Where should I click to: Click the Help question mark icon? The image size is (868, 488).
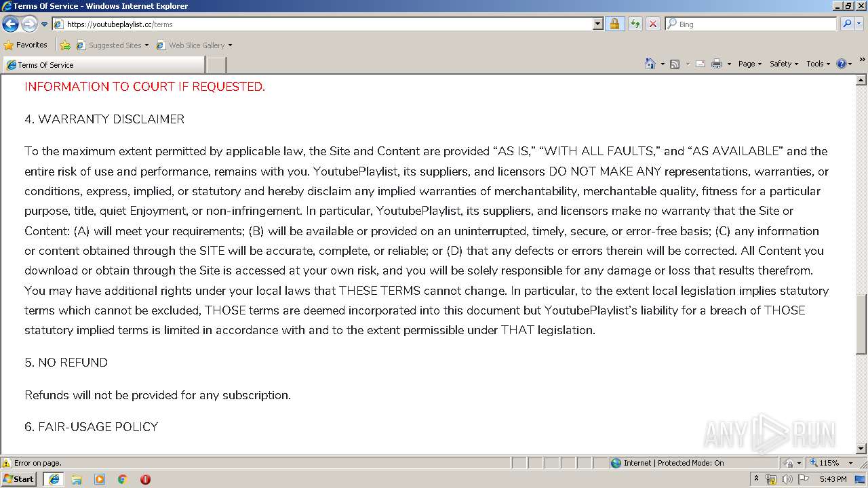(842, 64)
